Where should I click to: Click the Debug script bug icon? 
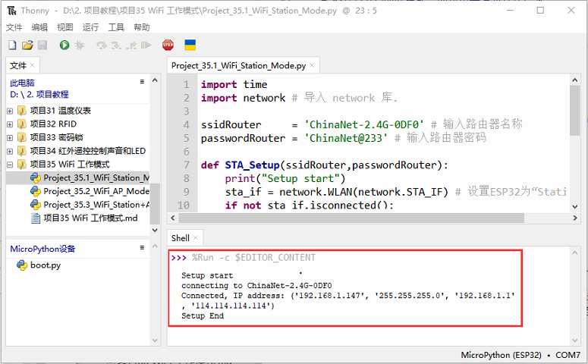click(80, 45)
